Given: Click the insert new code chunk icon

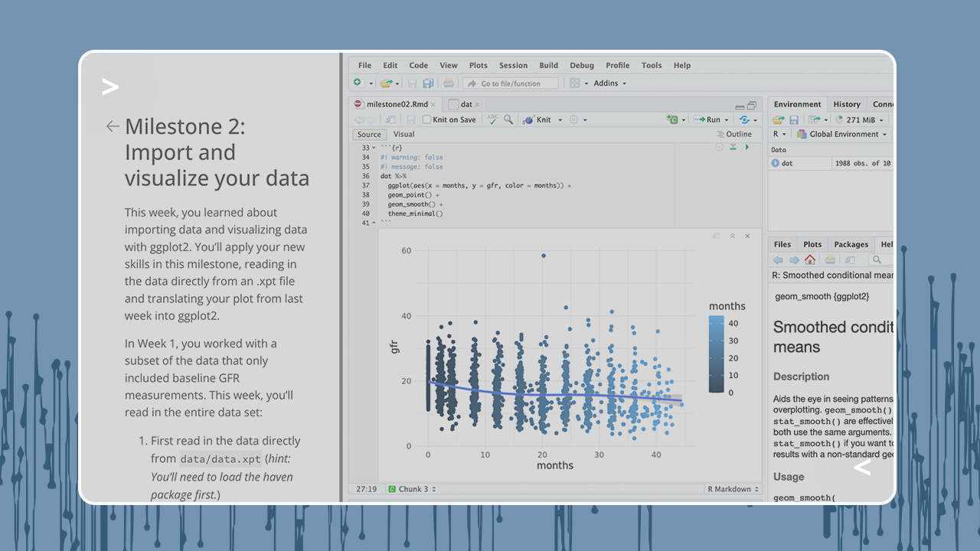Looking at the screenshot, I should pos(672,120).
